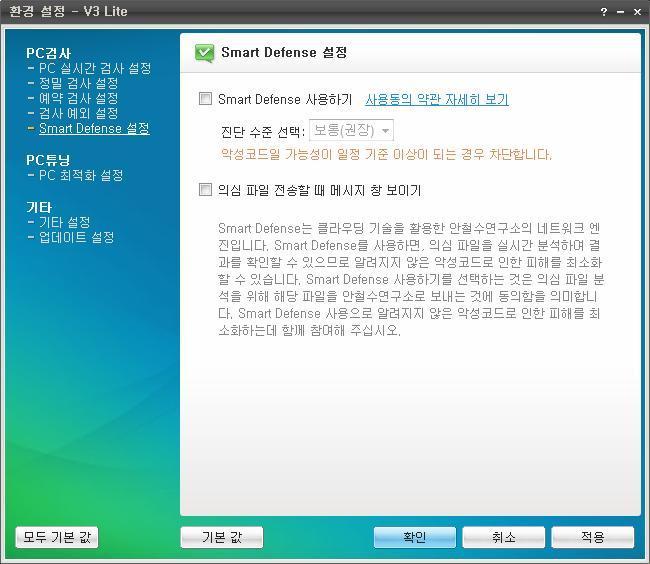This screenshot has width=650, height=564.
Task: Open PC 최적화 설정
Action: click(x=81, y=175)
